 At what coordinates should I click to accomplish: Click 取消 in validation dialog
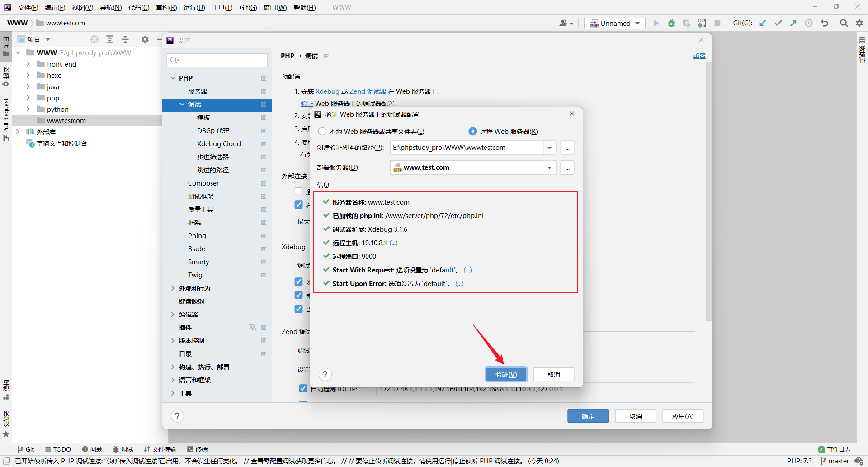[554, 374]
